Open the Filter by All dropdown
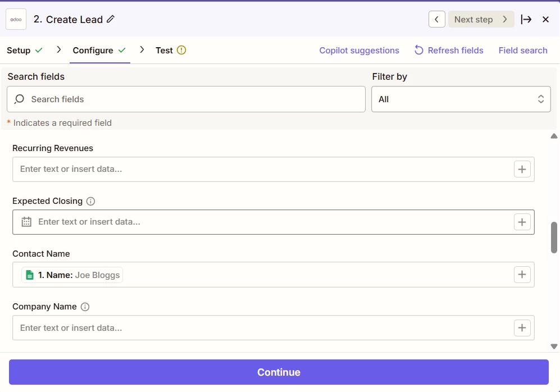The width and height of the screenshot is (560, 392). pos(461,99)
